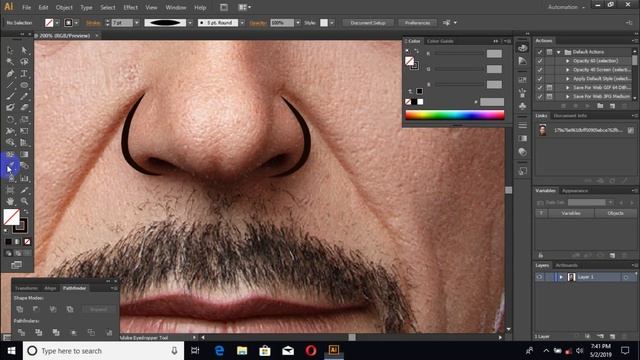Image resolution: width=640 pixels, height=360 pixels.
Task: Select the Paintbrush tool
Action: coord(10,96)
